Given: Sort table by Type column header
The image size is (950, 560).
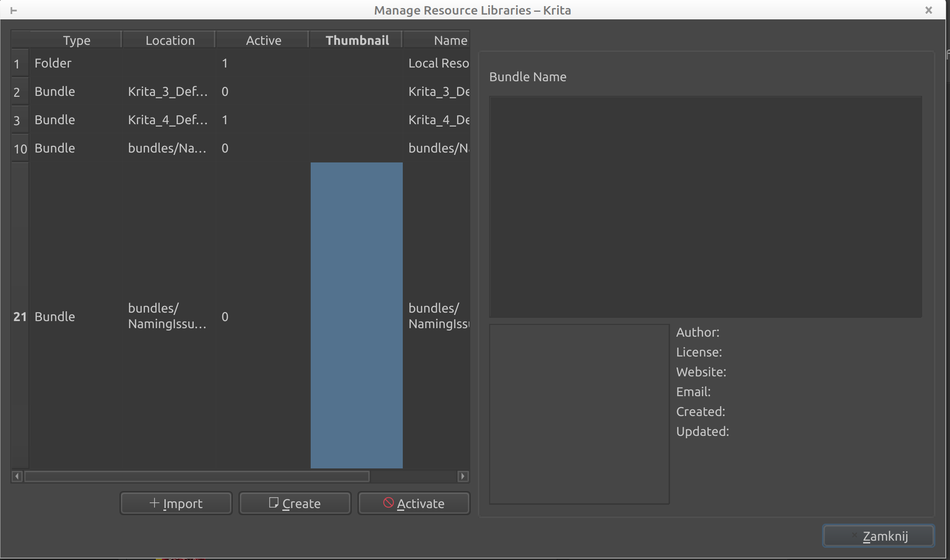Looking at the screenshot, I should coord(76,41).
